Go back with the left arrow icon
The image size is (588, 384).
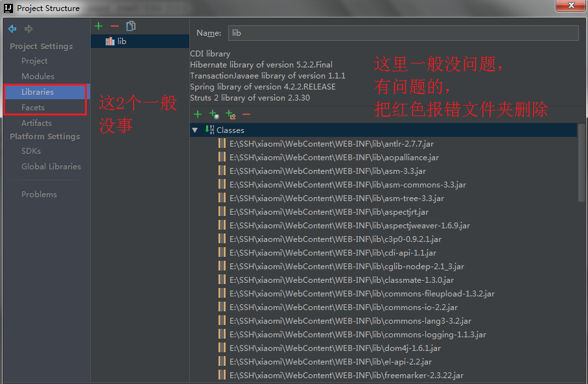pyautogui.click(x=12, y=29)
